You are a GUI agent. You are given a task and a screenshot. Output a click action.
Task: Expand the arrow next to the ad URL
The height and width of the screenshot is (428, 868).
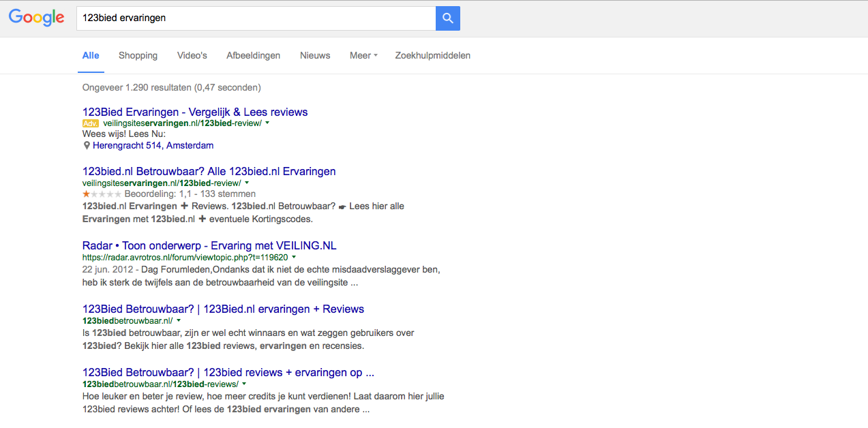coord(267,123)
